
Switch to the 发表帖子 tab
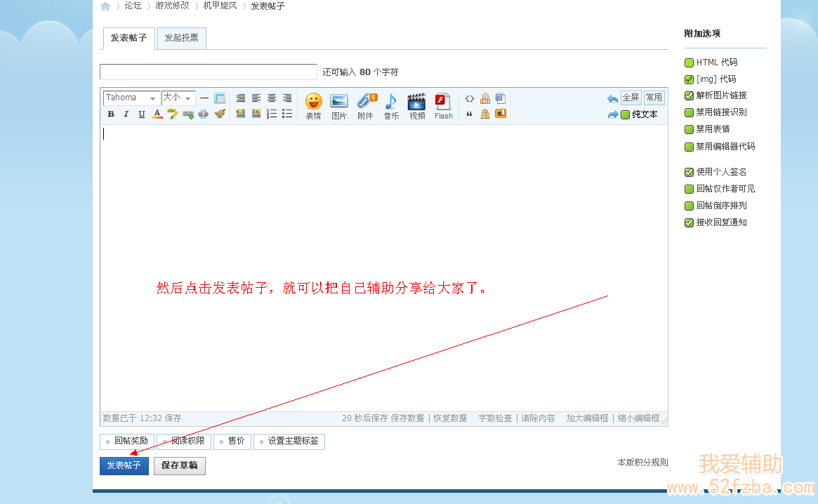click(129, 38)
